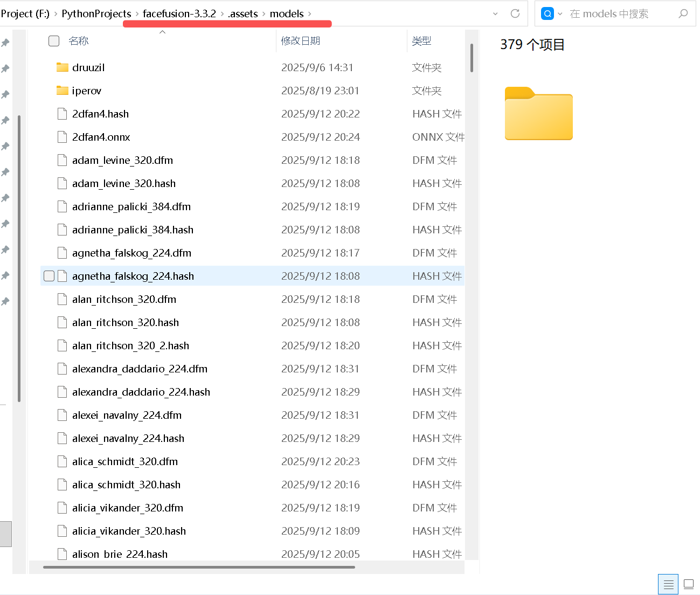Click the file icon beside alexei_navalny_224.dfm
This screenshot has height=595, width=700.
[x=63, y=415]
